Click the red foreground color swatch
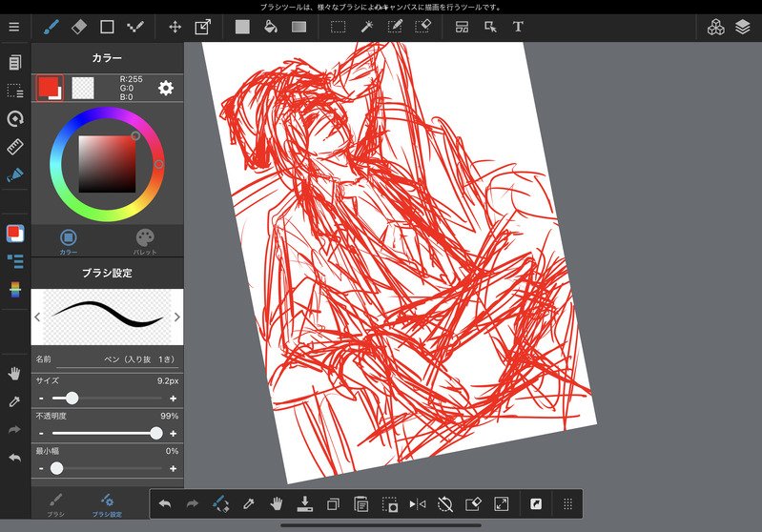Viewport: 762px width, 532px height. pyautogui.click(x=49, y=88)
